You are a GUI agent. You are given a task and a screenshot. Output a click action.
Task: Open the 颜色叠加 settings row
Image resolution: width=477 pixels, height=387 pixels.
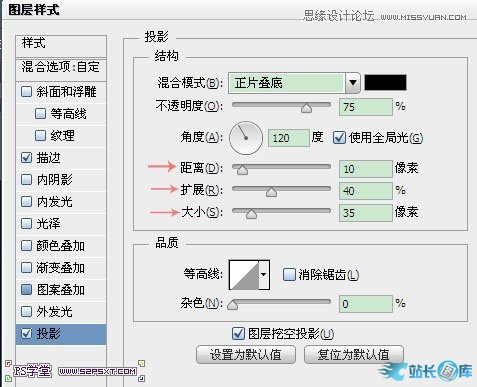61,246
